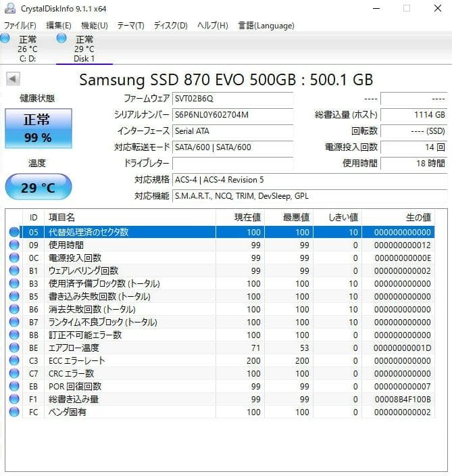Open the テーマ(T) menu
This screenshot has width=452, height=476.
click(131, 26)
